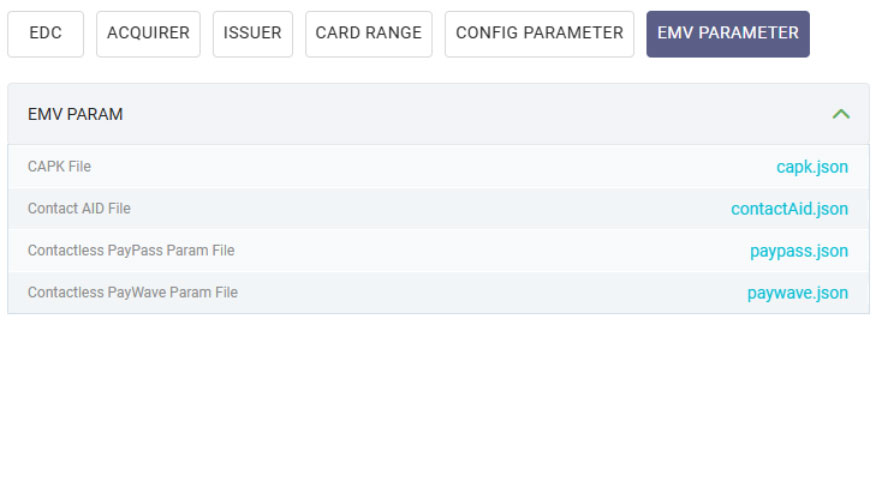Open the ACQUIRER tab
876x494 pixels.
[x=148, y=34]
